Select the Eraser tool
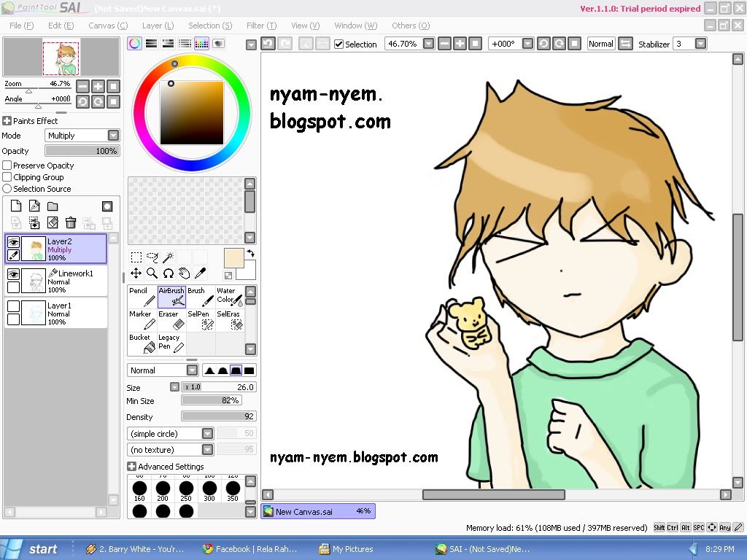 tap(171, 320)
